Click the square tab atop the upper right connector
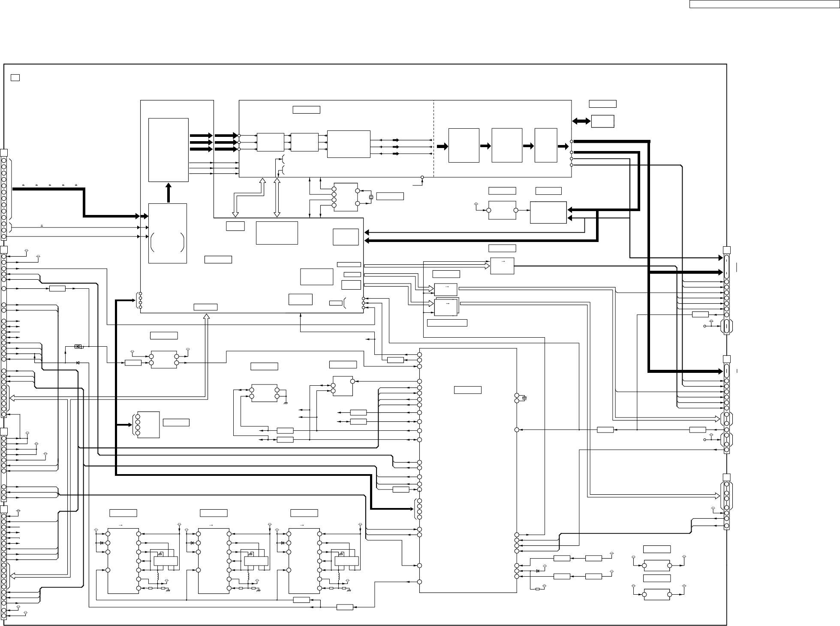840x626 pixels. (727, 250)
